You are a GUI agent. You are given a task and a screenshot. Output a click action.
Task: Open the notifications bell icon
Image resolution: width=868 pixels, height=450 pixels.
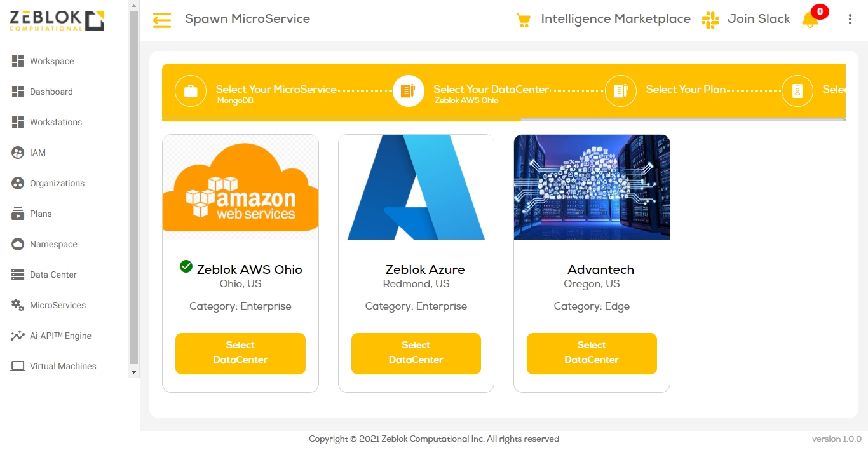coord(810,20)
